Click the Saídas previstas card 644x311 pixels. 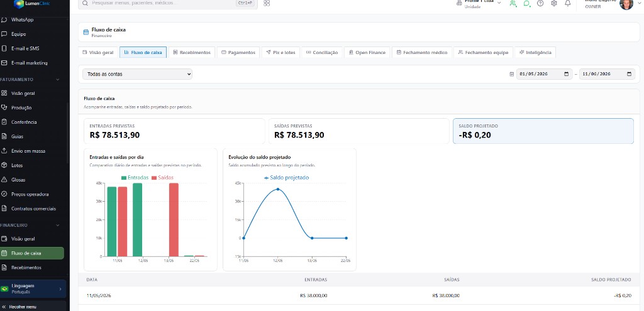[359, 131]
